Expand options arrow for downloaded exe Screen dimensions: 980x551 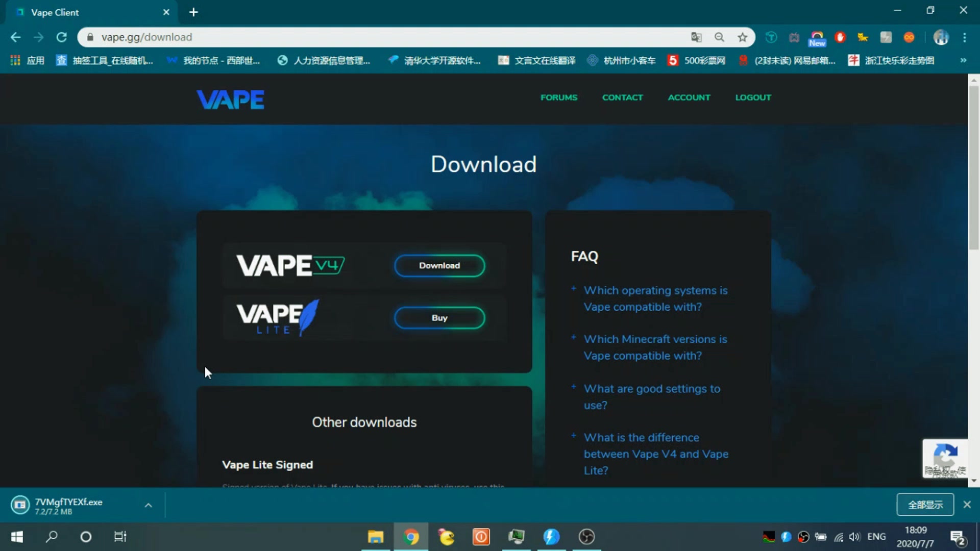[148, 505]
